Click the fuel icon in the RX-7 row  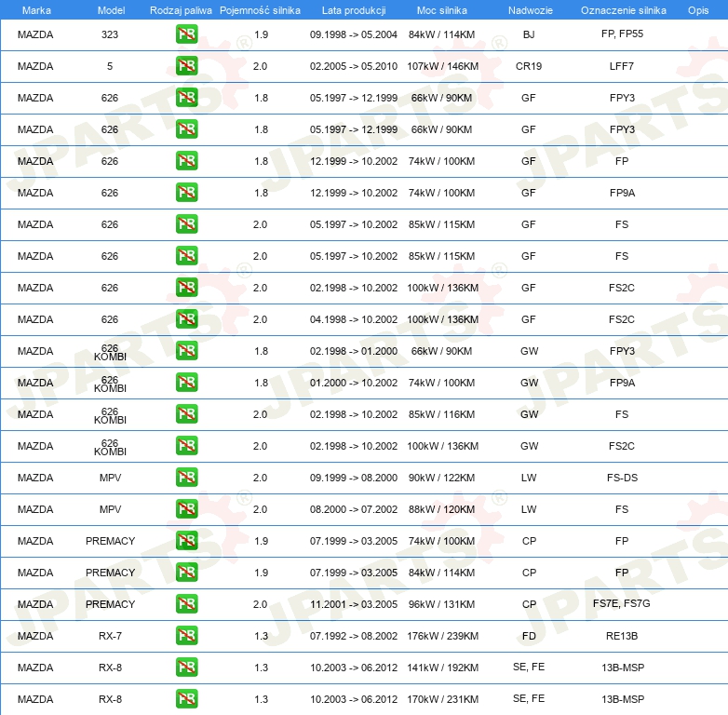[186, 636]
